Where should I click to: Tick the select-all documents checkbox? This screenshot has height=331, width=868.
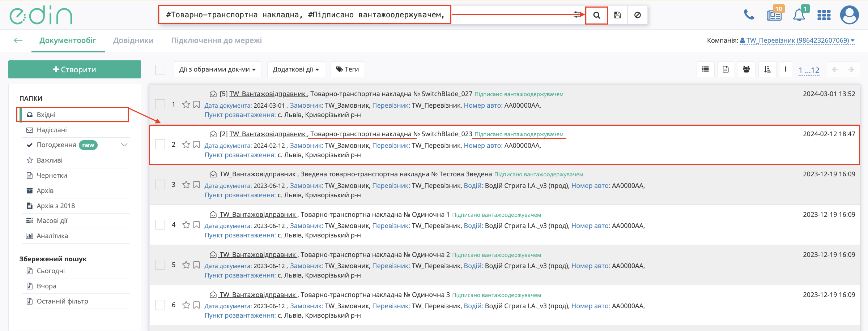pos(160,69)
